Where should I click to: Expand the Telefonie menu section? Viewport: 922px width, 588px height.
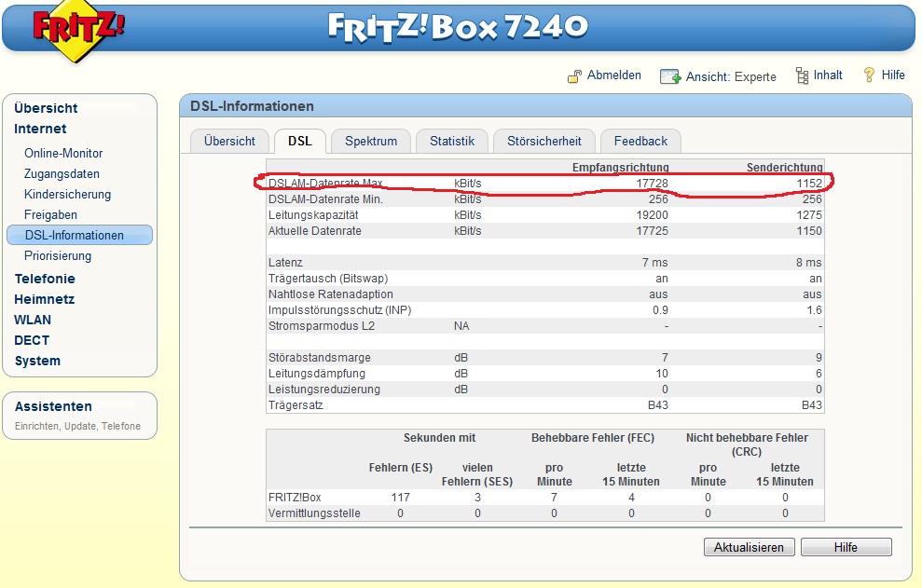(x=45, y=279)
